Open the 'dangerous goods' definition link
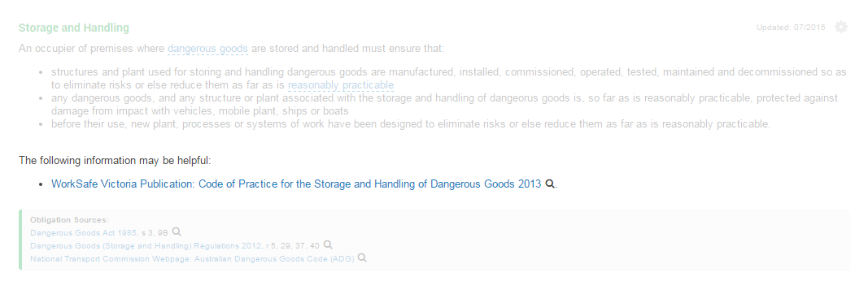The height and width of the screenshot is (294, 868). tap(207, 49)
